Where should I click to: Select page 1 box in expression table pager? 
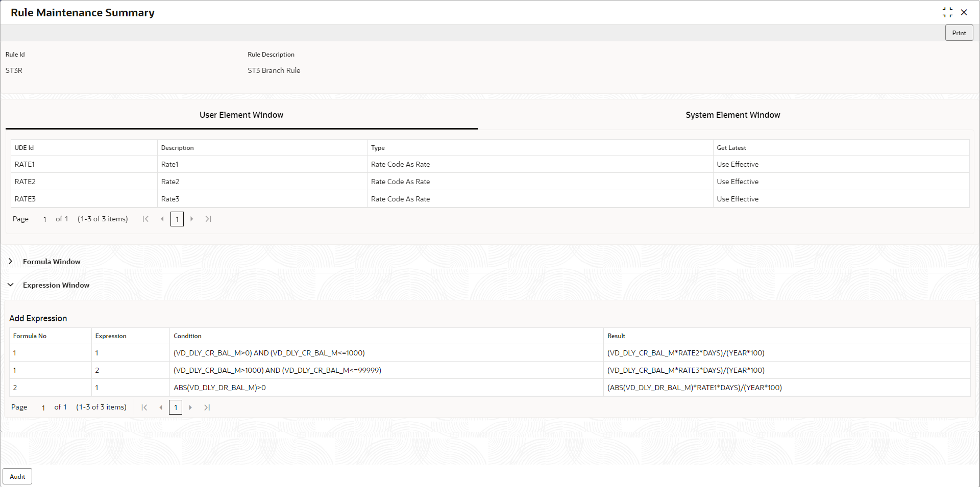[x=176, y=407]
